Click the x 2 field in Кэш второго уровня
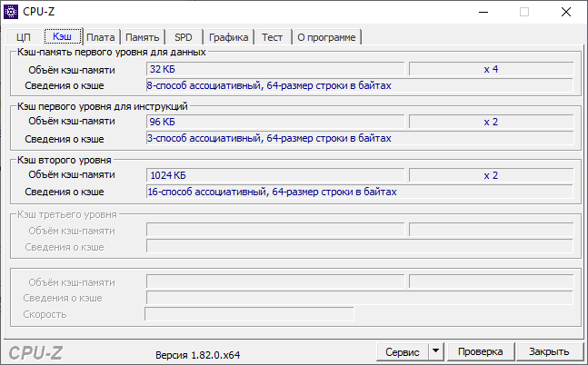The width and height of the screenshot is (588, 365). [x=492, y=175]
